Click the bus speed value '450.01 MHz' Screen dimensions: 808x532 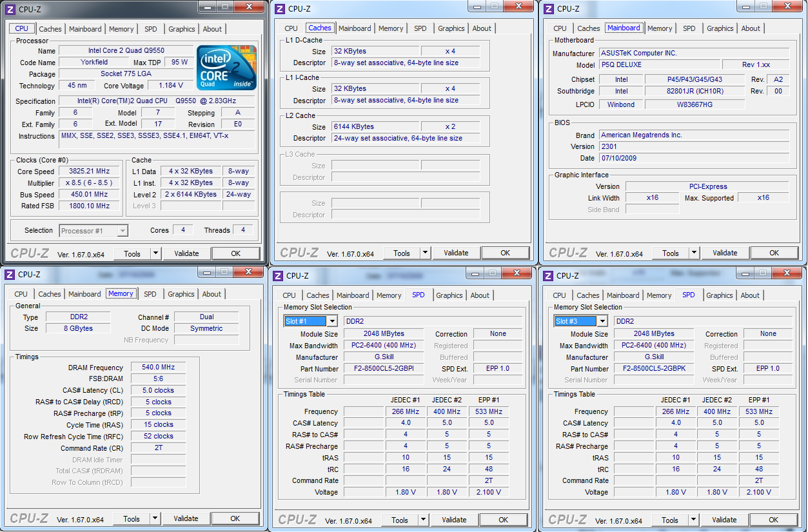[90, 195]
